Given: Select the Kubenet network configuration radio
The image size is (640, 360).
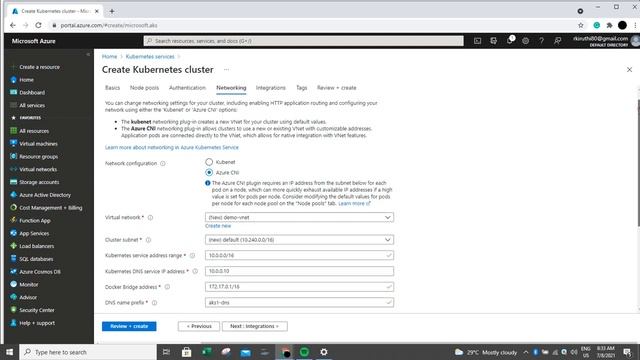Looking at the screenshot, I should pos(209,162).
